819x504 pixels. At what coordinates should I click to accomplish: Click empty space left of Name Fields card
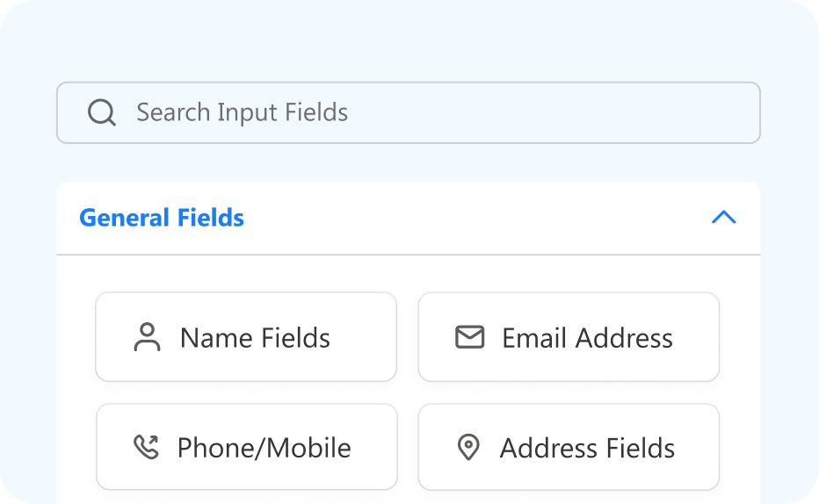(76, 337)
